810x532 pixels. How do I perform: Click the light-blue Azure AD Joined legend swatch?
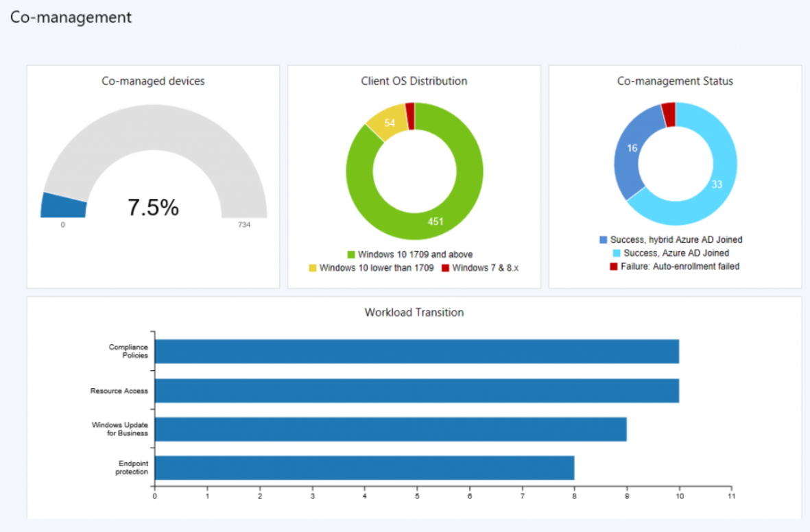click(617, 253)
